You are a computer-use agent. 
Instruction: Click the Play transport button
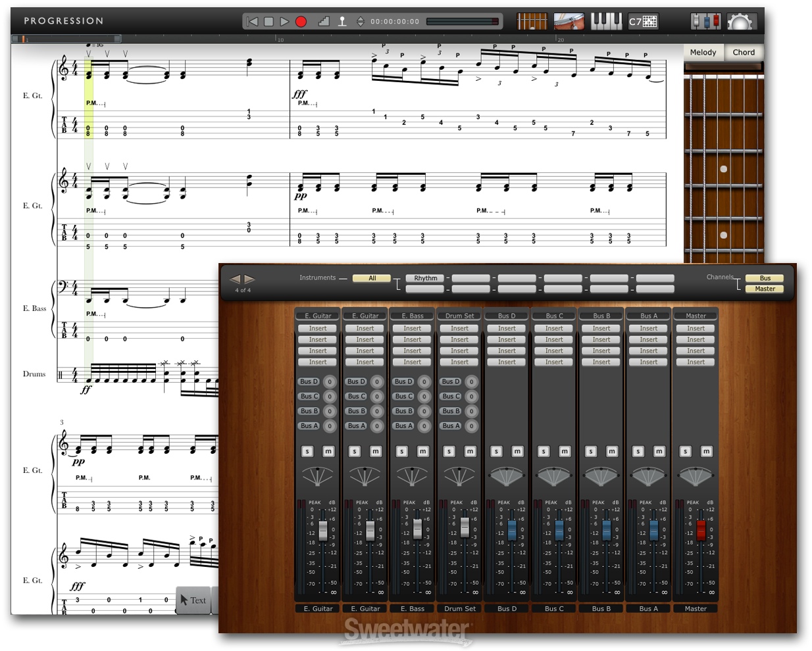pos(284,22)
